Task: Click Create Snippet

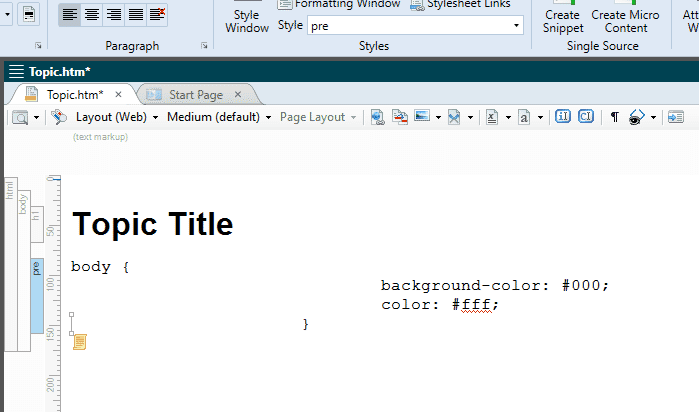Action: coord(563,18)
